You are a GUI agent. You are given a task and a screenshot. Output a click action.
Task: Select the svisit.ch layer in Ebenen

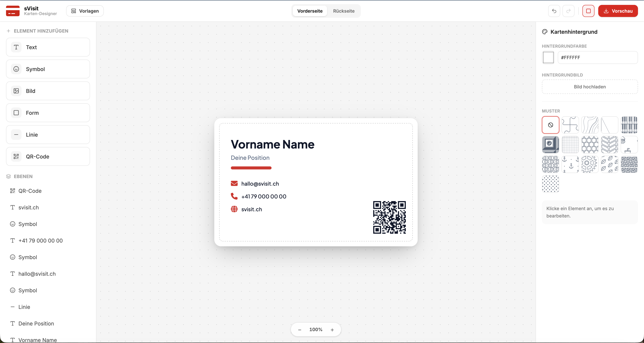click(x=48, y=207)
